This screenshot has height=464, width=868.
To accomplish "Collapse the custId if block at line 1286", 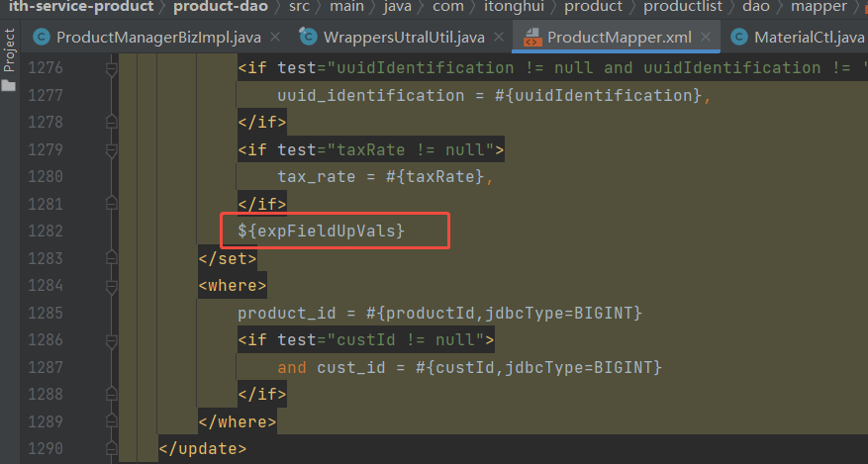I will tap(111, 340).
